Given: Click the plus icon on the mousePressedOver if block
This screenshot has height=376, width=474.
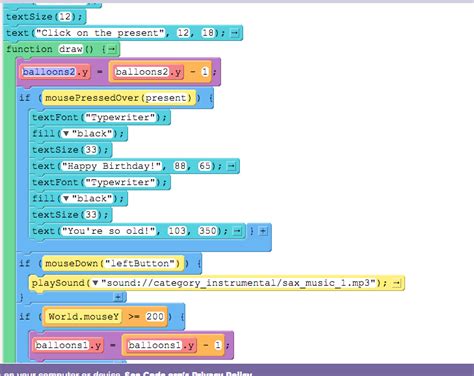Looking at the screenshot, I should [263, 231].
